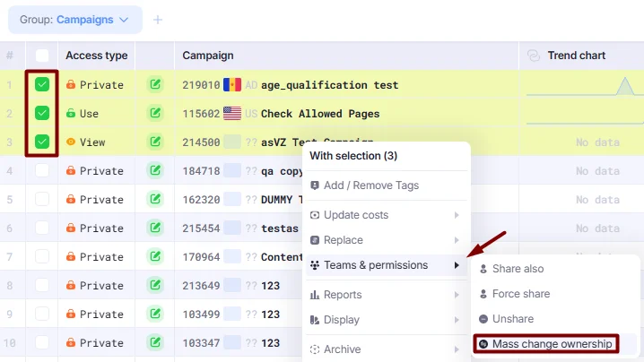Click the Unshare minus icon
This screenshot has width=644, height=362.
click(483, 319)
